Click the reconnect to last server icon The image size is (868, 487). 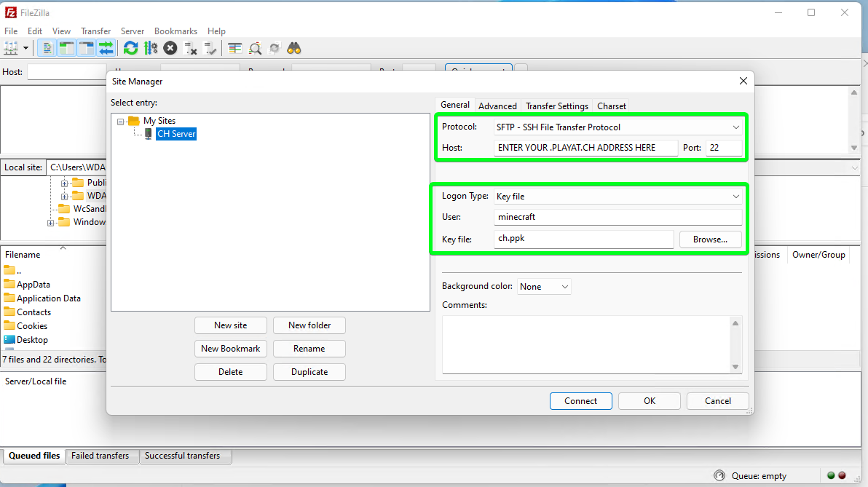(210, 49)
